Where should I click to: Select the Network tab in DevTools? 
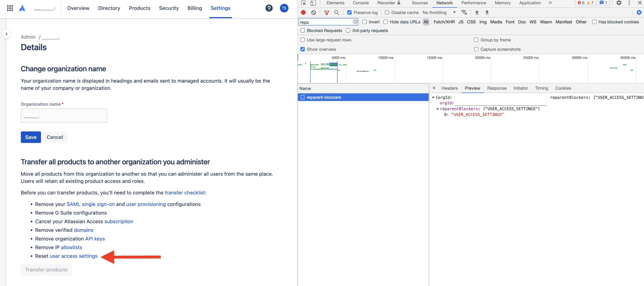point(444,3)
